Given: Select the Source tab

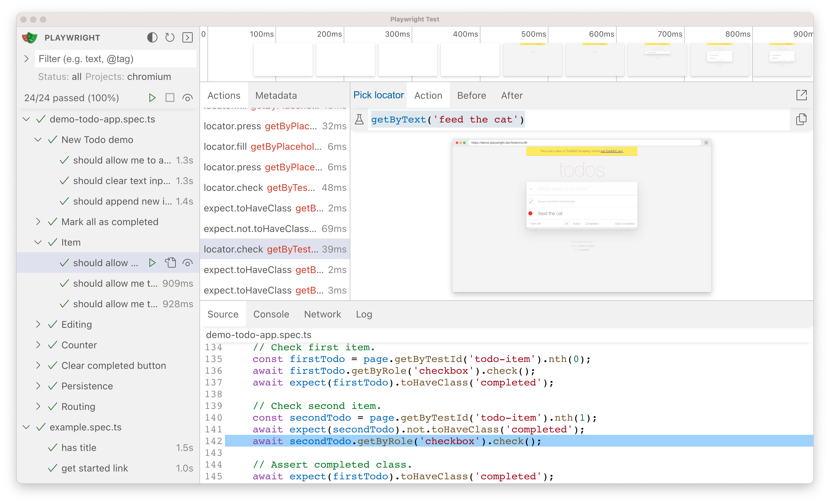Looking at the screenshot, I should click(223, 314).
